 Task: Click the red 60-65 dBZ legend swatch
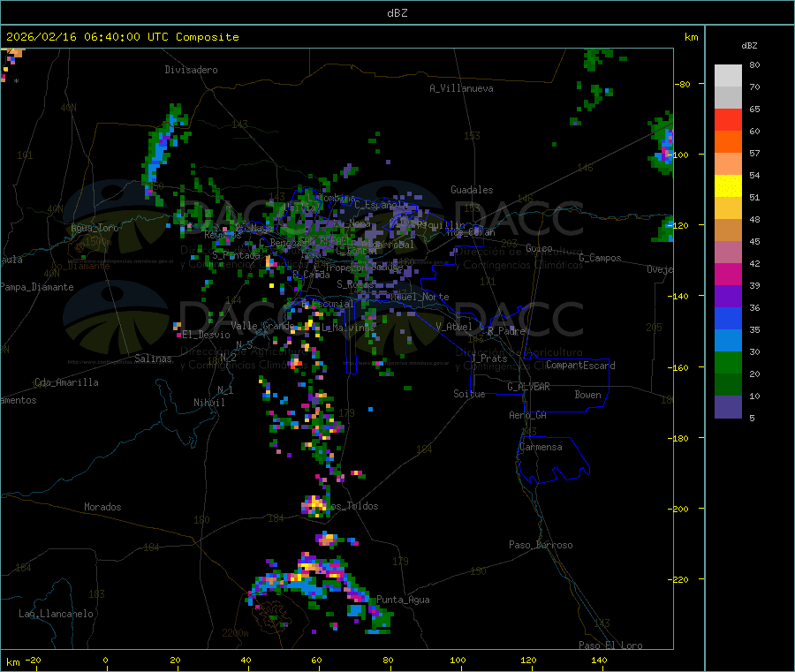[x=728, y=119]
